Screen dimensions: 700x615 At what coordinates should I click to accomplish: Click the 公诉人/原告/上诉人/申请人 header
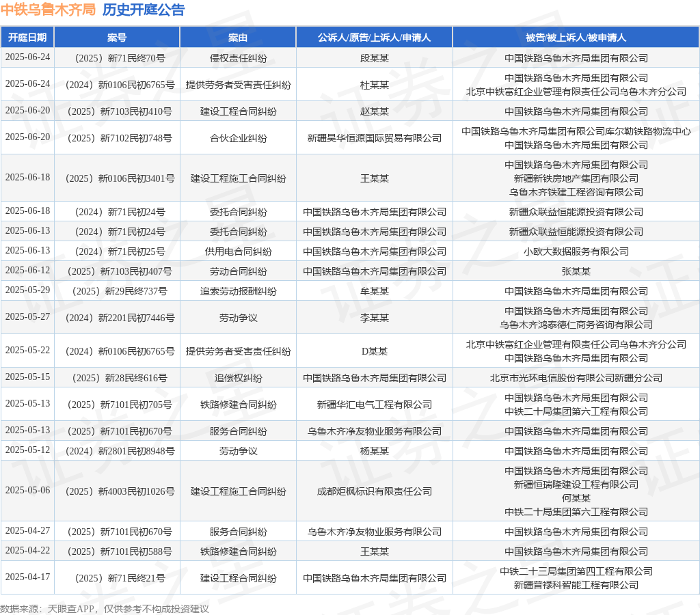pos(374,38)
